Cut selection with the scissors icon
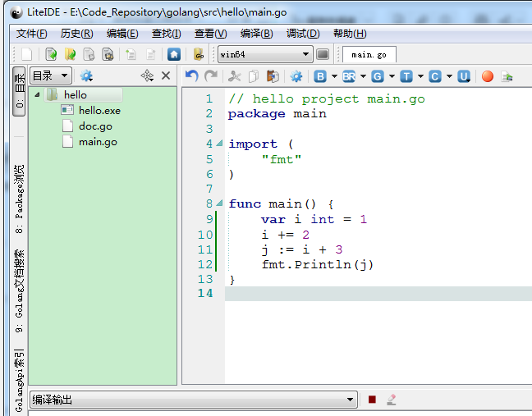This screenshot has width=532, height=416. pos(235,76)
